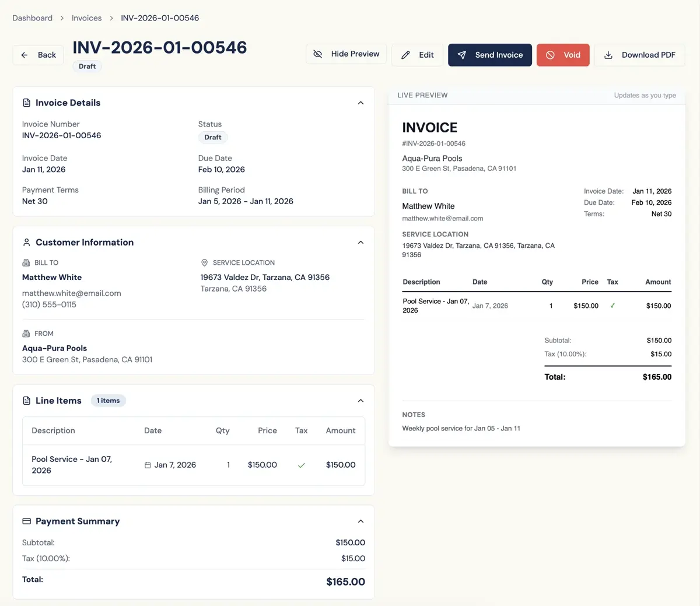Viewport: 700px width, 606px height.
Task: Click the Draft status badge
Action: click(x=87, y=66)
